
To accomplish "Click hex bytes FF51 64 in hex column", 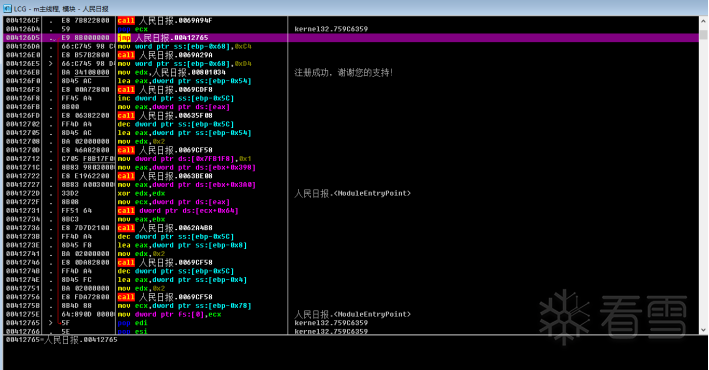I will click(x=76, y=210).
